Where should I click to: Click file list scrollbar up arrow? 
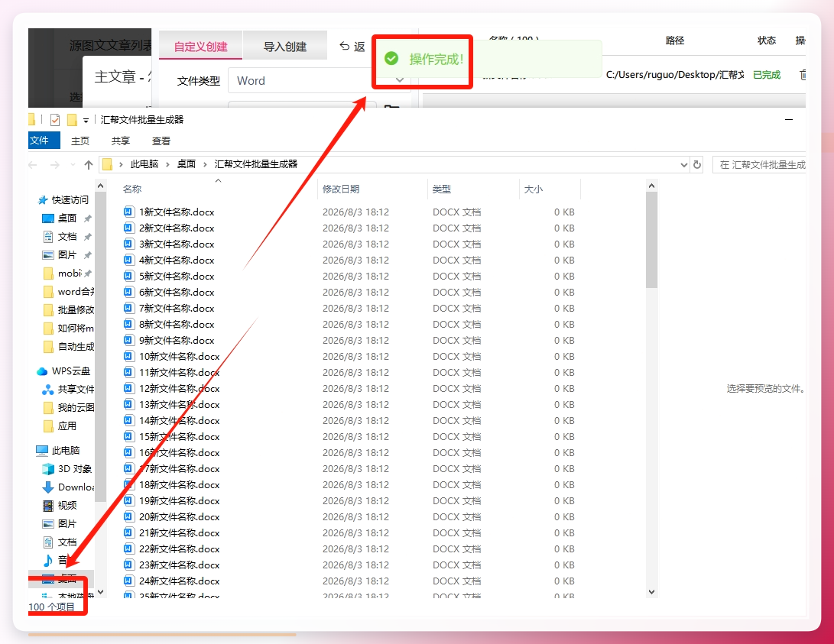[651, 186]
